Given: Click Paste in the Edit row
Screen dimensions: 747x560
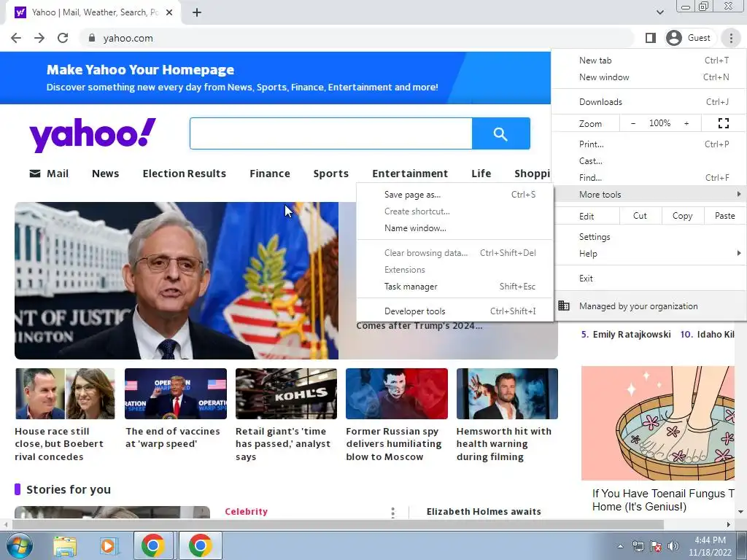Looking at the screenshot, I should pos(724,216).
